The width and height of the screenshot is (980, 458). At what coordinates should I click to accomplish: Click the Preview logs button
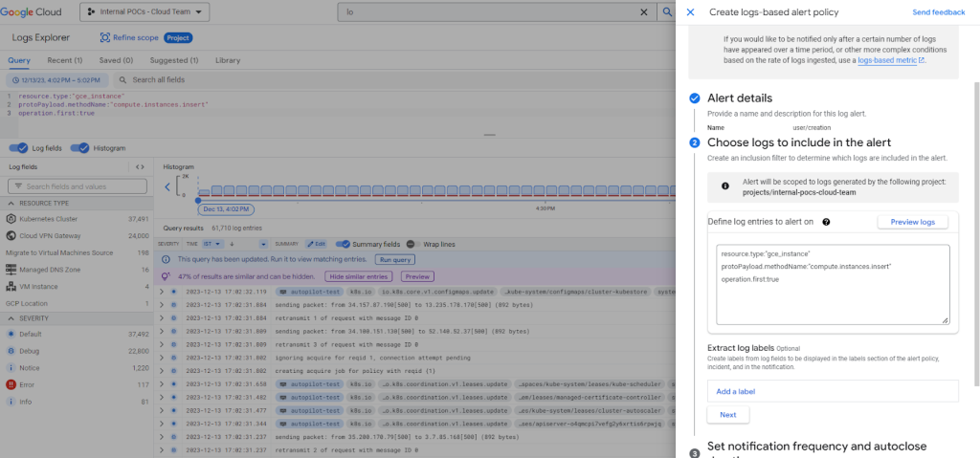point(912,222)
